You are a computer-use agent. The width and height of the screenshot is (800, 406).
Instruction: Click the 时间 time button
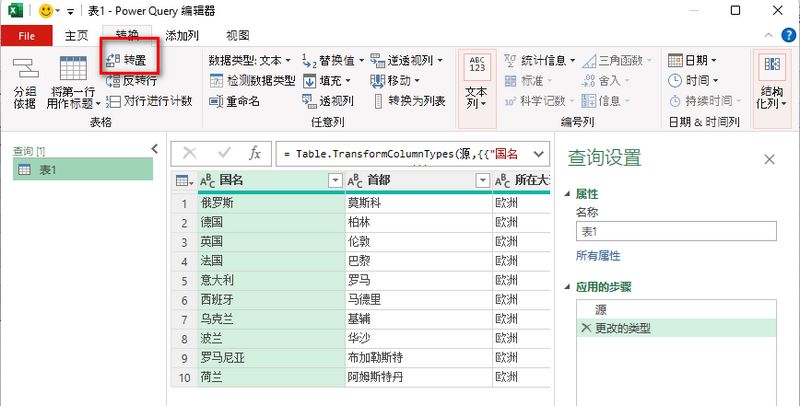(x=693, y=81)
